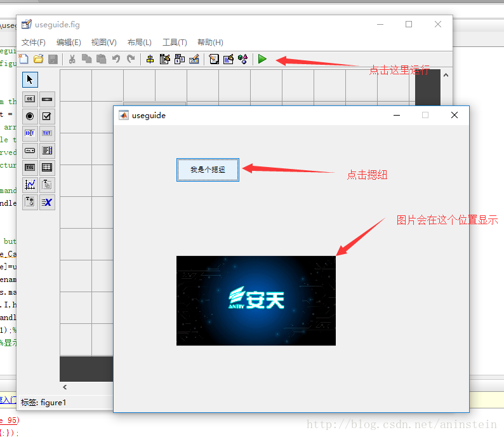504x437 pixels.
Task: Maximize the useguide.fig GUIDE window
Action: [x=409, y=24]
